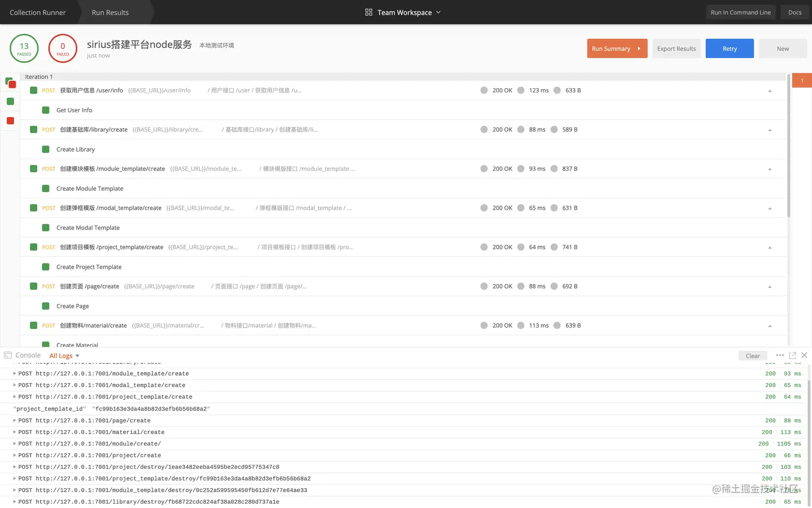This screenshot has height=508, width=812.
Task: Click green status square for 创建弹框模版 request
Action: click(x=33, y=208)
